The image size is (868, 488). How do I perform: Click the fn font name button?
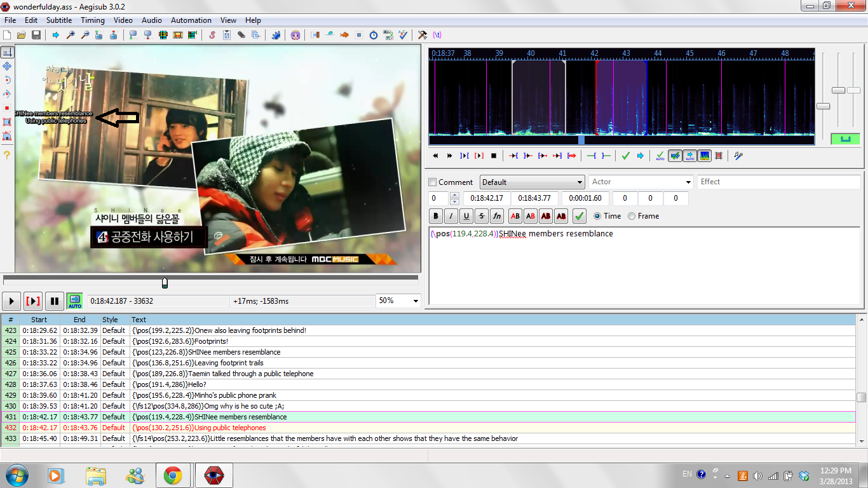pyautogui.click(x=497, y=217)
